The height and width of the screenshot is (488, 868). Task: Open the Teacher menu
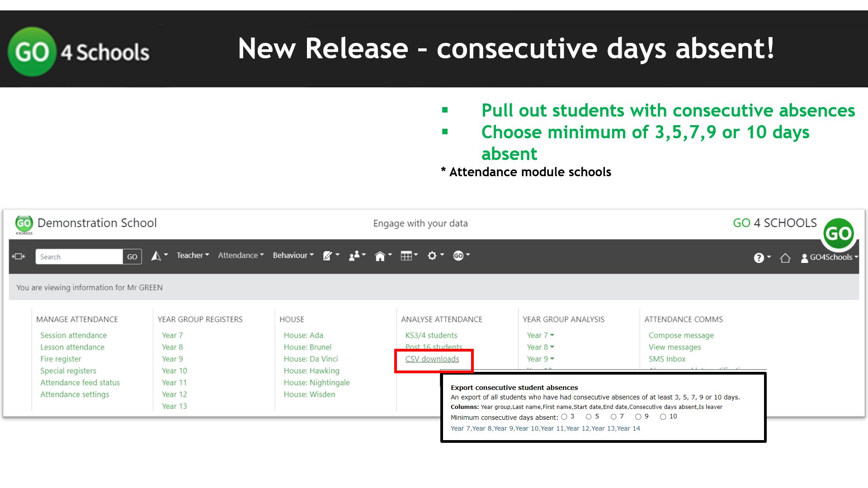[193, 255]
